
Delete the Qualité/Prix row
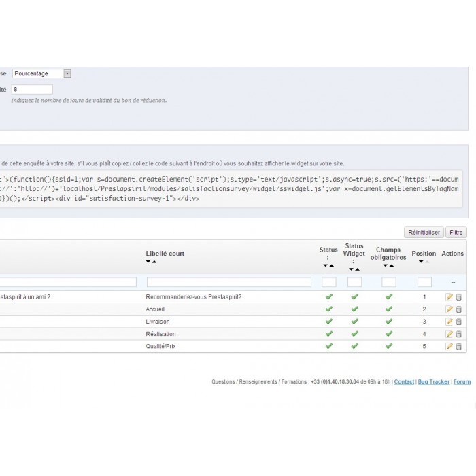pos(459,346)
